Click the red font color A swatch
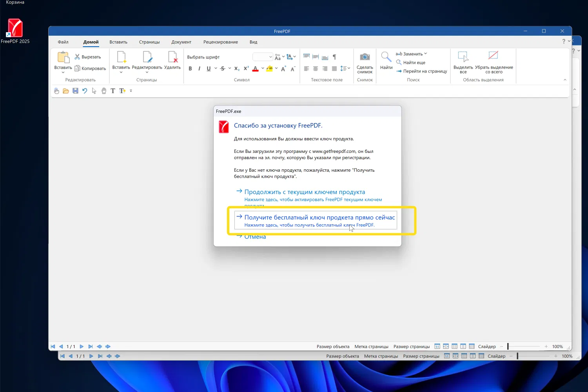Image resolution: width=588 pixels, height=392 pixels. (x=256, y=69)
